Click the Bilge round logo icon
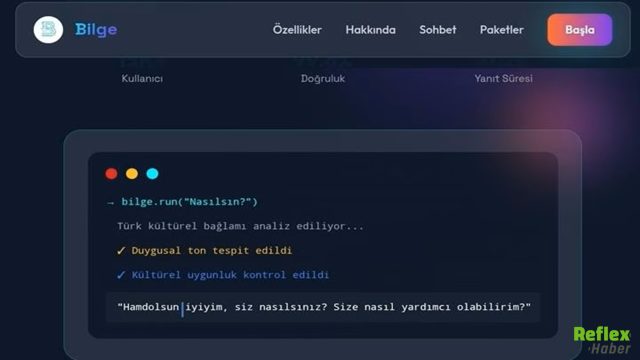The image size is (640, 360). click(x=48, y=30)
